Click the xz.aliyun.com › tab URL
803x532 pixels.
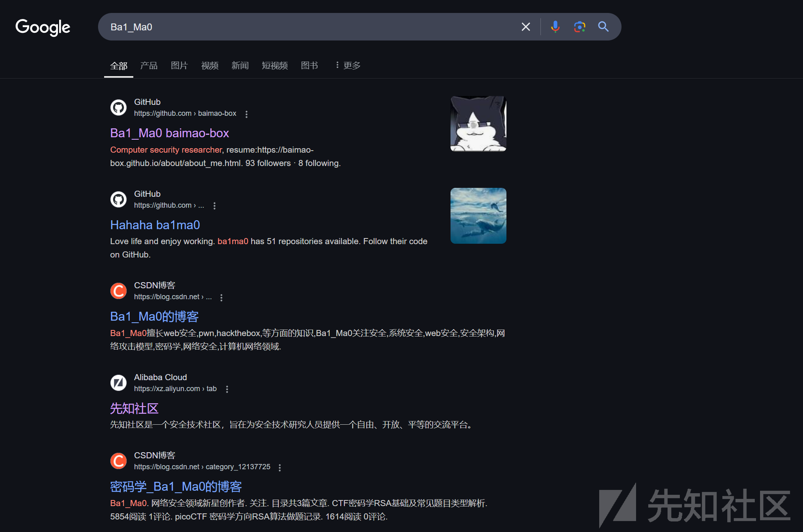pyautogui.click(x=175, y=389)
